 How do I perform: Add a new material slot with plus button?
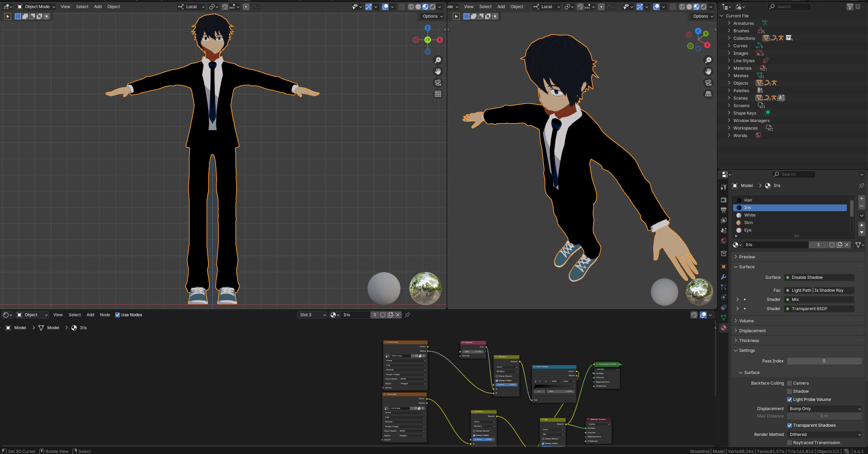click(862, 199)
